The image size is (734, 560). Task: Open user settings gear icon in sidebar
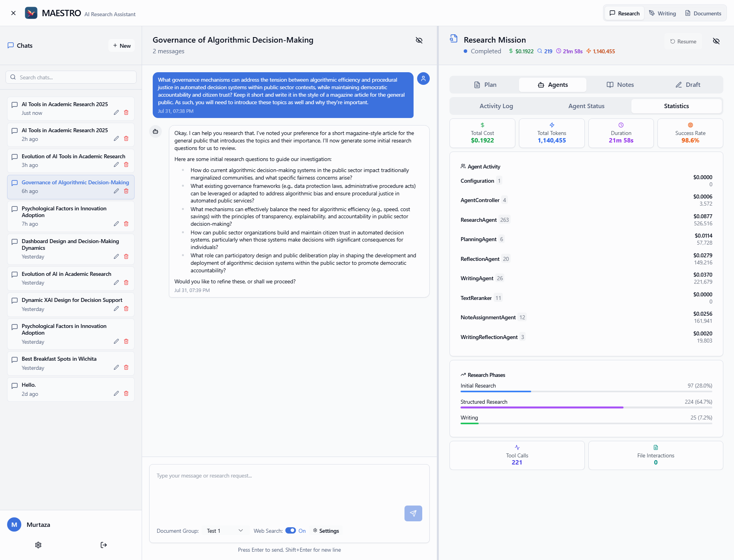[x=38, y=545]
